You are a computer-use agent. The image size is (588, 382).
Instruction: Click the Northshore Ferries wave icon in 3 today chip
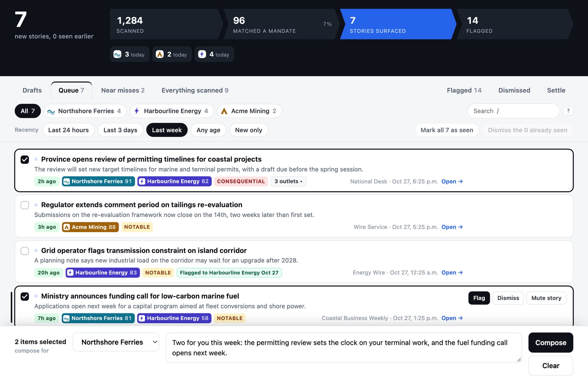tap(117, 54)
